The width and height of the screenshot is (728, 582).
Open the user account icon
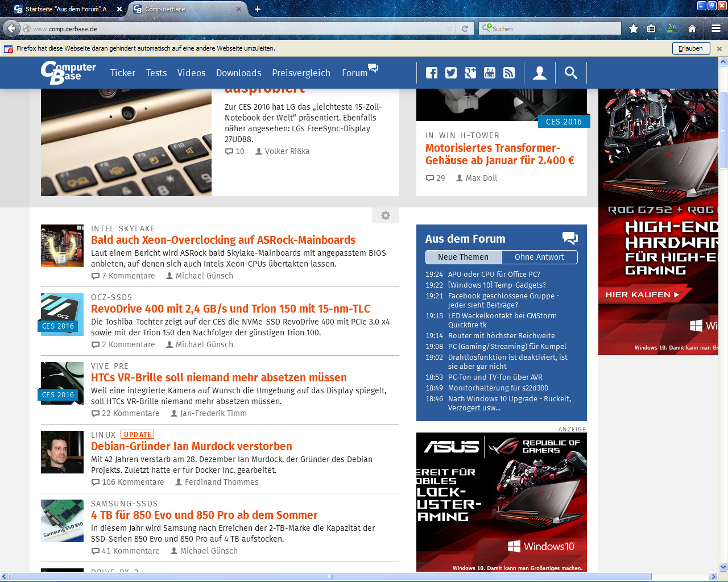coord(540,73)
